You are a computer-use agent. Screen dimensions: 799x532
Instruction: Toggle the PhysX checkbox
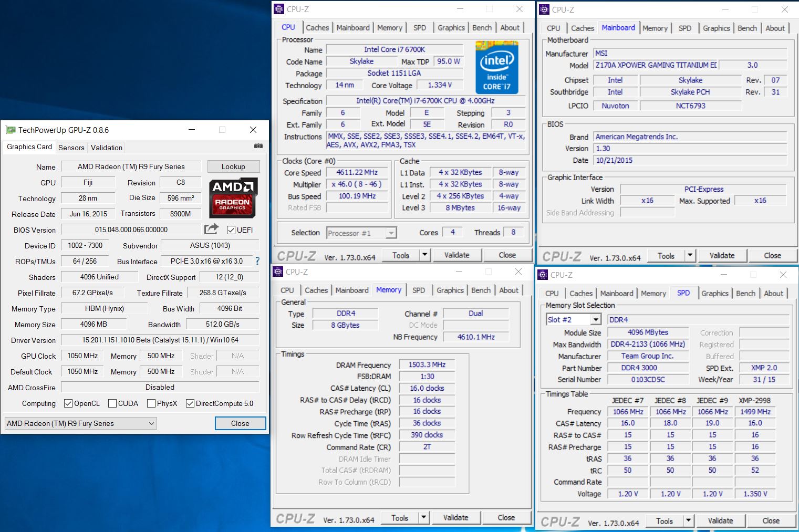point(151,403)
